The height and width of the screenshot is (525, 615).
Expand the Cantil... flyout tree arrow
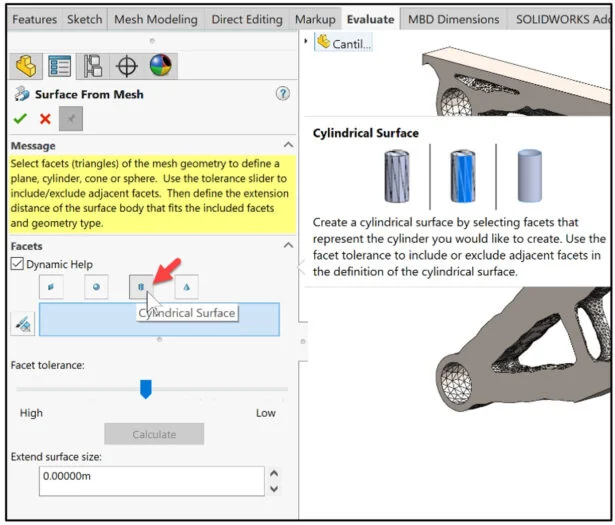coord(306,42)
